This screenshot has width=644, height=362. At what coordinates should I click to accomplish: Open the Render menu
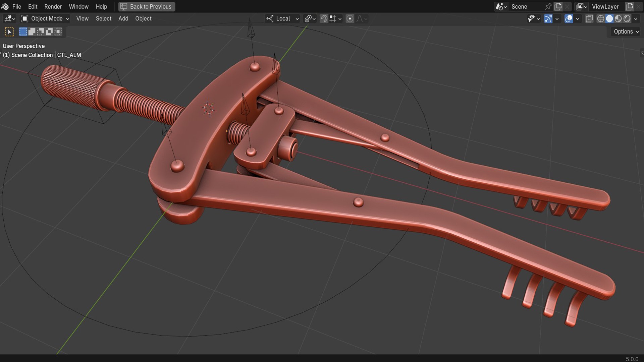(x=53, y=6)
